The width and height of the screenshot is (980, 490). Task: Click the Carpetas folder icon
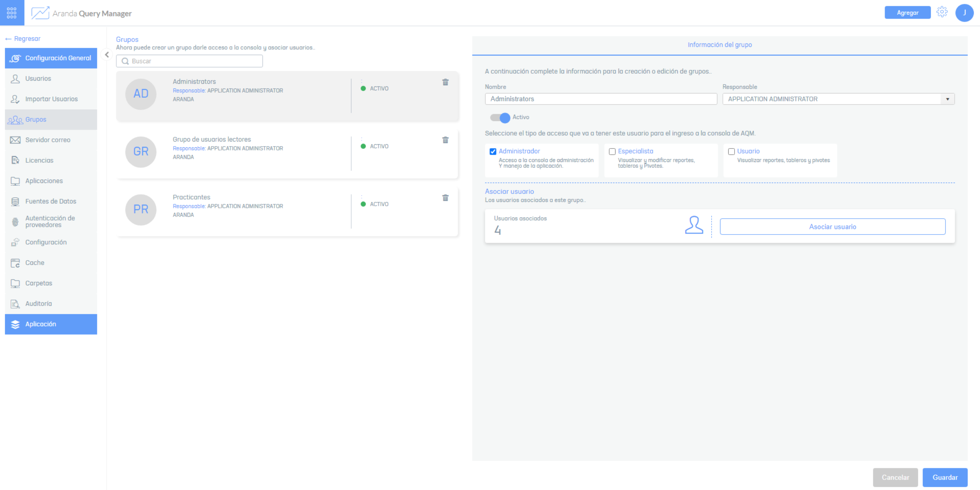pyautogui.click(x=15, y=283)
